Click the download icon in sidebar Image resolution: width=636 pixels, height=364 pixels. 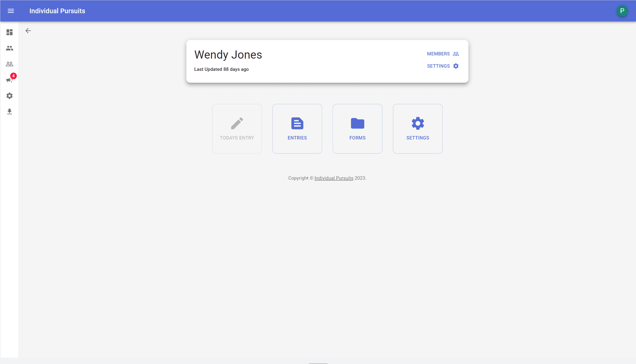pyautogui.click(x=10, y=112)
